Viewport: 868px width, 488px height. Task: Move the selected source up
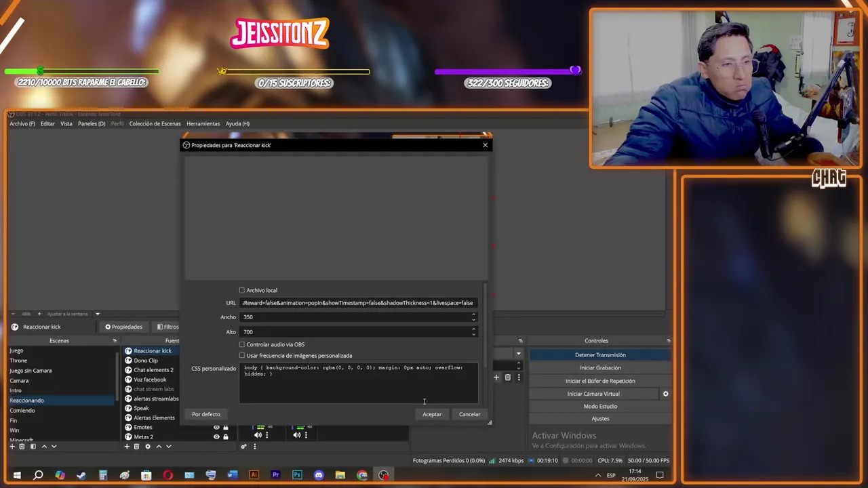point(159,447)
